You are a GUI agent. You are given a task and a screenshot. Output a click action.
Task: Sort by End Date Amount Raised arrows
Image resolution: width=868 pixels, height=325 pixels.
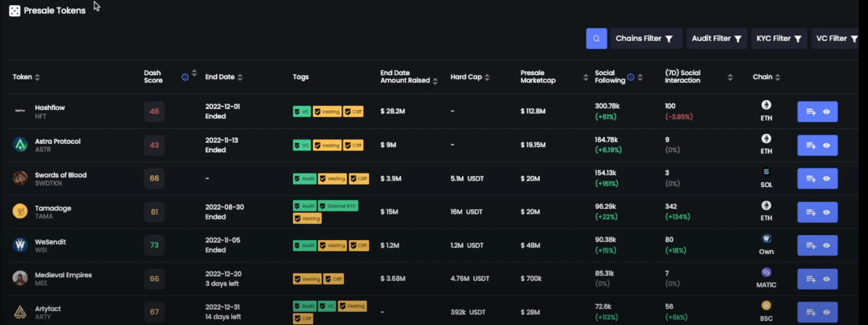click(x=435, y=81)
